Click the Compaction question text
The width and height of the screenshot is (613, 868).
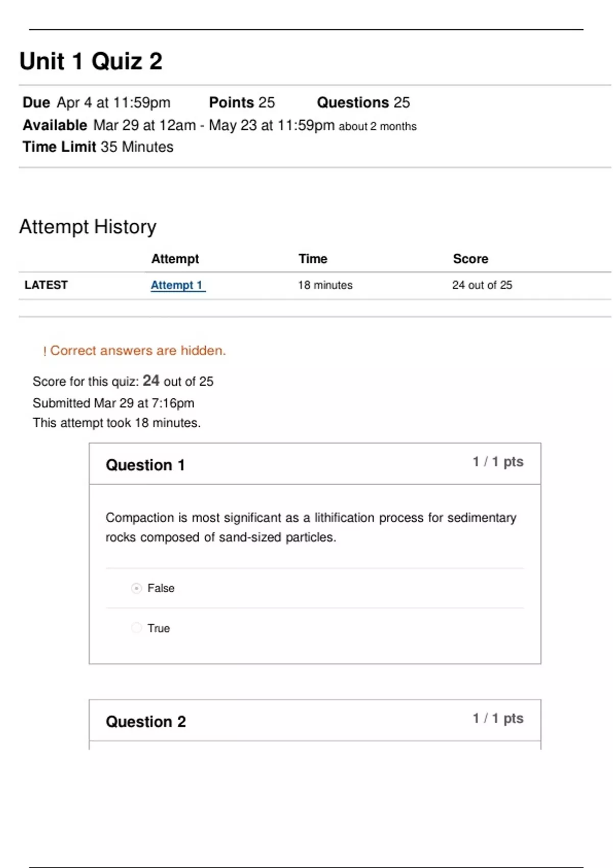pyautogui.click(x=311, y=527)
